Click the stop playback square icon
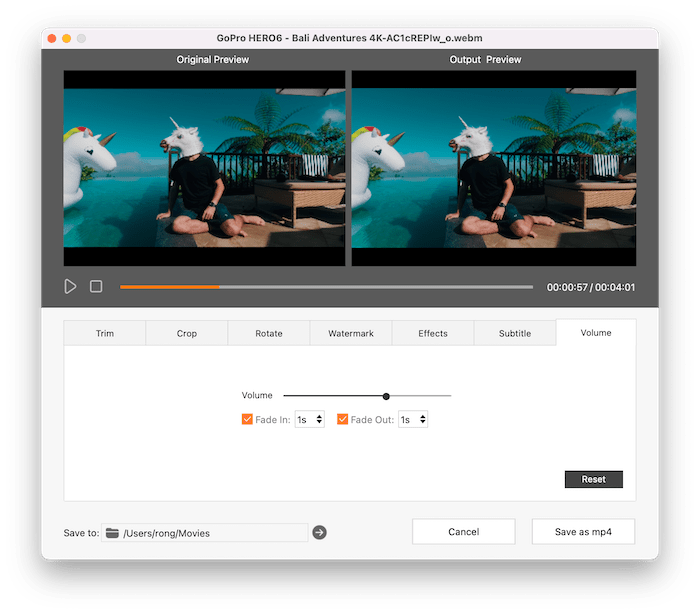 click(96, 287)
